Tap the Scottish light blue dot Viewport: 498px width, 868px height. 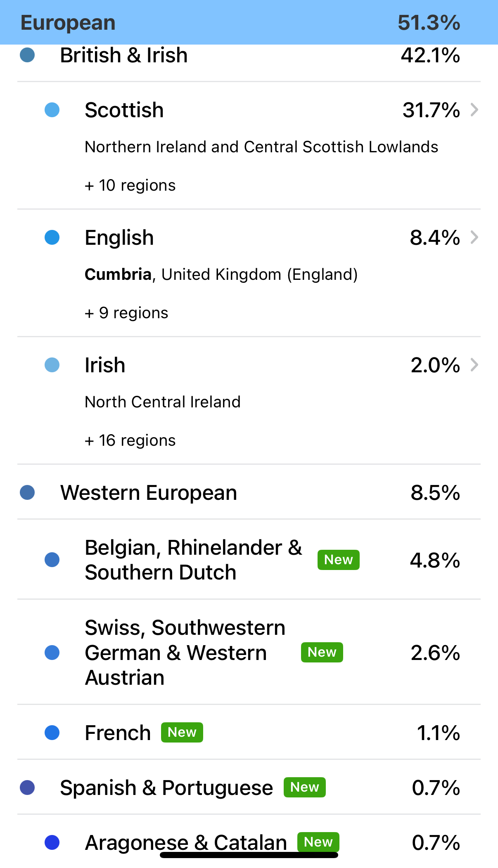pos(52,110)
